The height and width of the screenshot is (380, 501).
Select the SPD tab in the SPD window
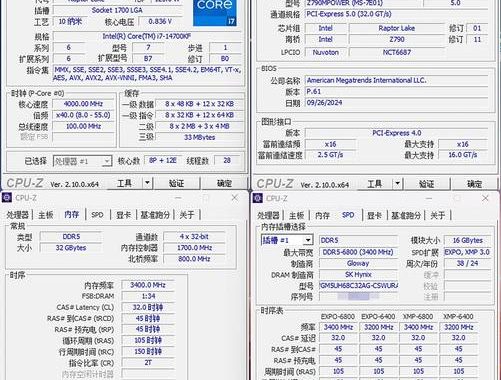tap(348, 215)
